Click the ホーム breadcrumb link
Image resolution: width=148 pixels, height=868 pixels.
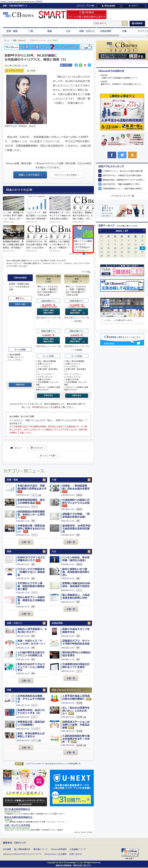7,40
